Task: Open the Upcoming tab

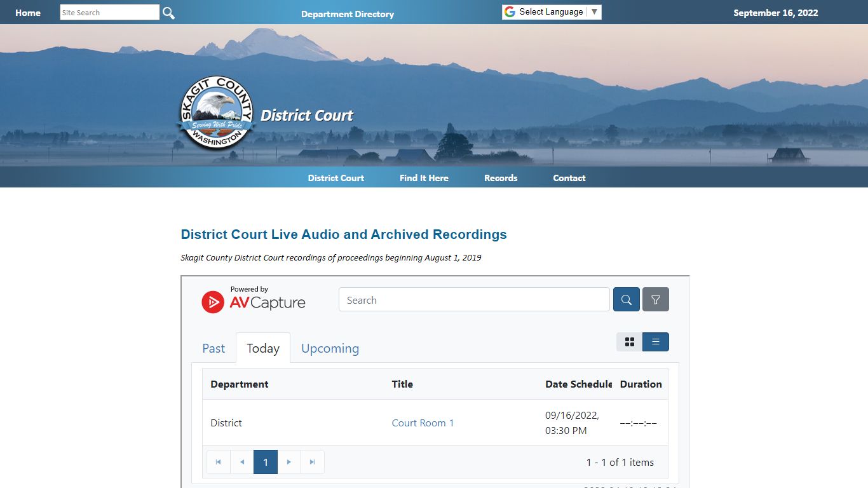Action: pos(330,348)
